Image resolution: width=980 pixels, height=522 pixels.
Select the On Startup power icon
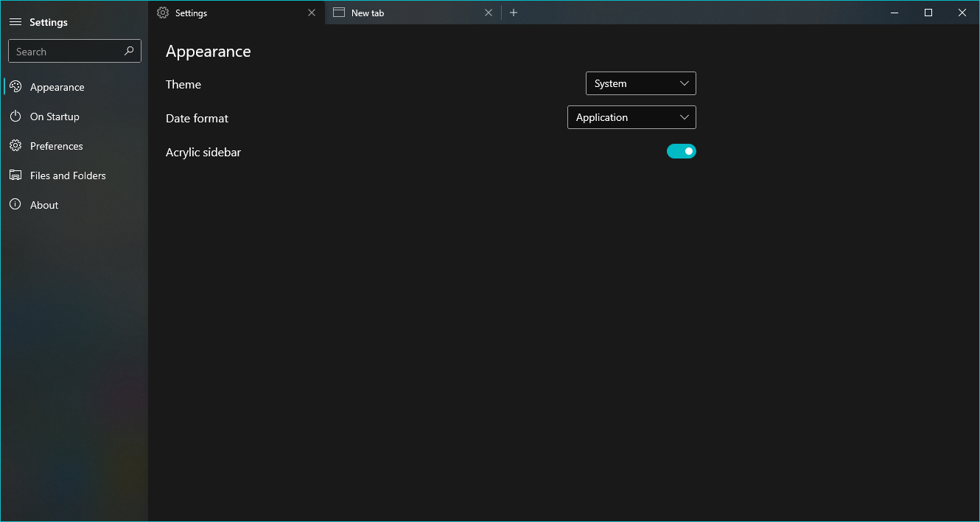click(15, 116)
